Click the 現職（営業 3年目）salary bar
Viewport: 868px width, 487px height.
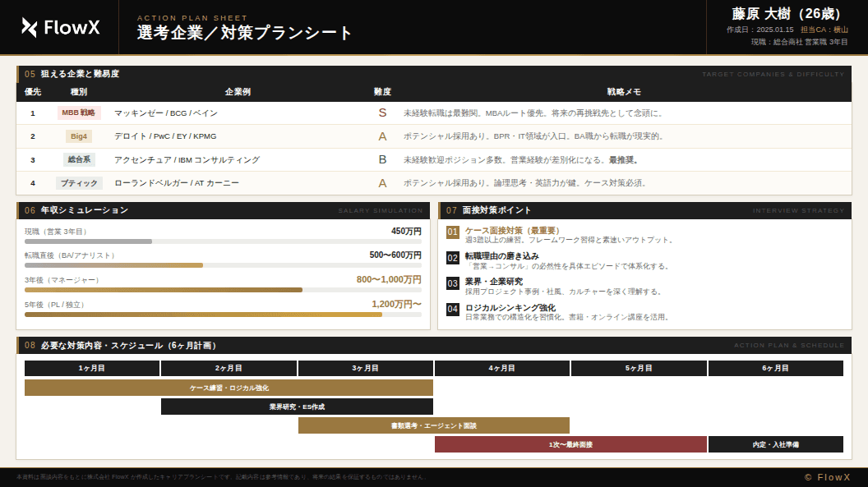(88, 241)
